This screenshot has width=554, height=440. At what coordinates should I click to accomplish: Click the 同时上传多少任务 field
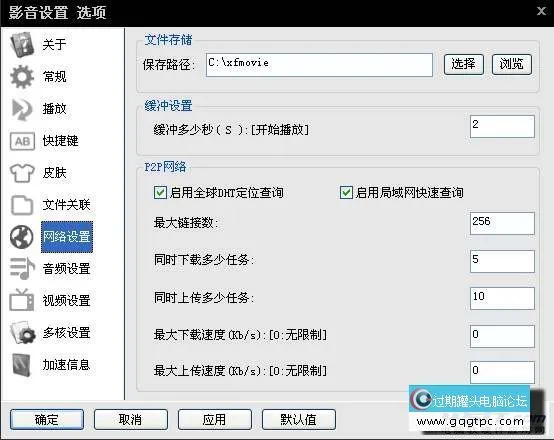click(x=502, y=299)
